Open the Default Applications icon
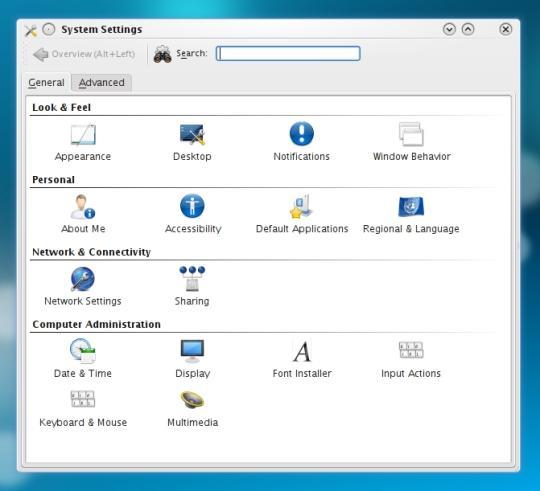 302,206
